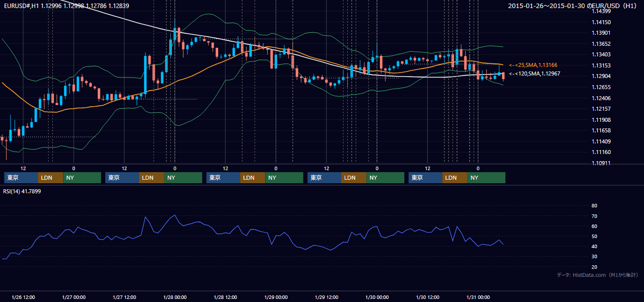Select price axis value 1.13403
Screen dimensions: 644x302
601,54
